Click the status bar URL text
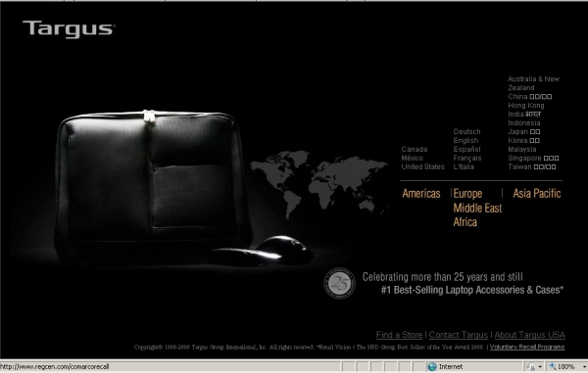 55,366
